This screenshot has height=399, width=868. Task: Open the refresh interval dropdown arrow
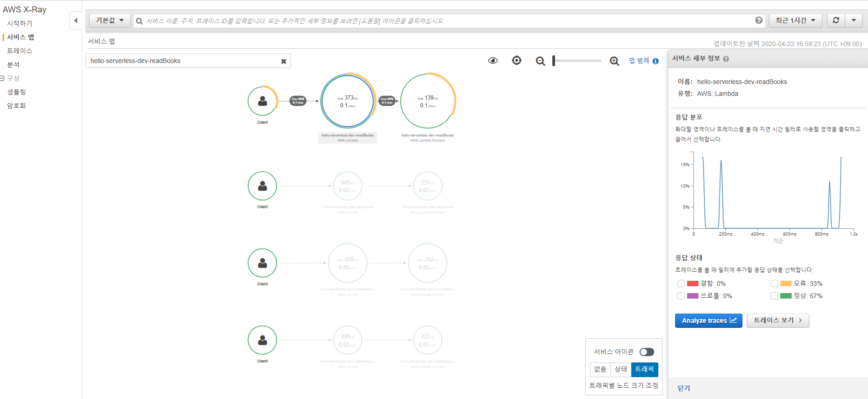pos(853,21)
